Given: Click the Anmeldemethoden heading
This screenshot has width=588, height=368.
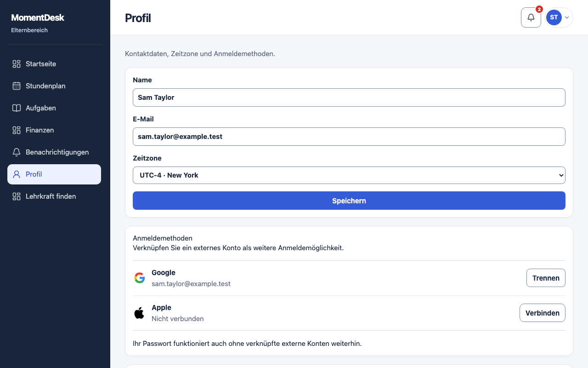Looking at the screenshot, I should 163,238.
